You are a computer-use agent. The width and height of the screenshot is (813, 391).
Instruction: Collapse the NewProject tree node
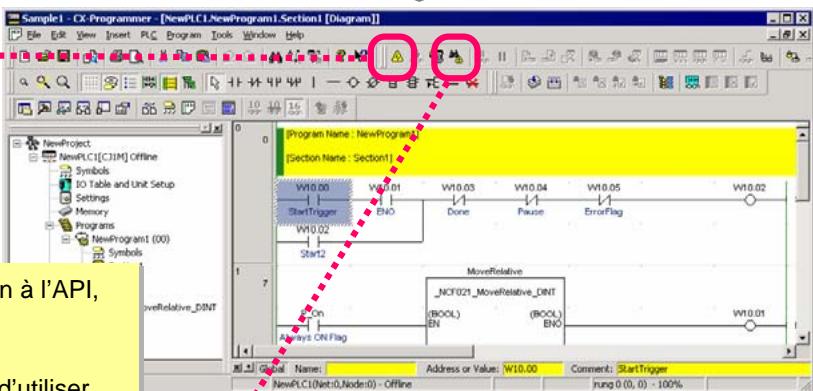coord(17,143)
